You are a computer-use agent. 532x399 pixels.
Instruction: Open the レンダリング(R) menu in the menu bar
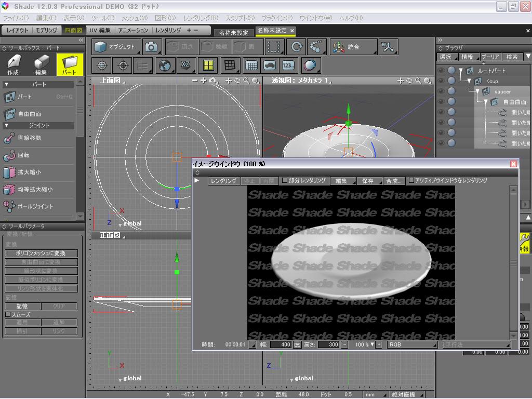pos(201,18)
